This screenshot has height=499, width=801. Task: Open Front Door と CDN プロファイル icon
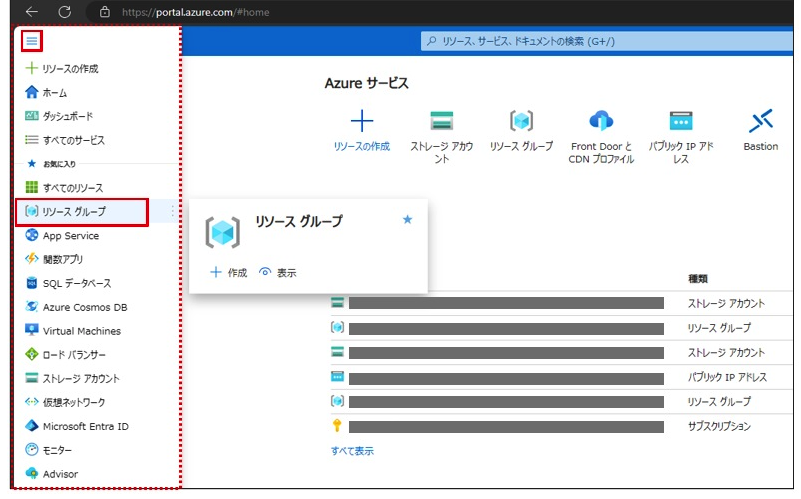[601, 121]
